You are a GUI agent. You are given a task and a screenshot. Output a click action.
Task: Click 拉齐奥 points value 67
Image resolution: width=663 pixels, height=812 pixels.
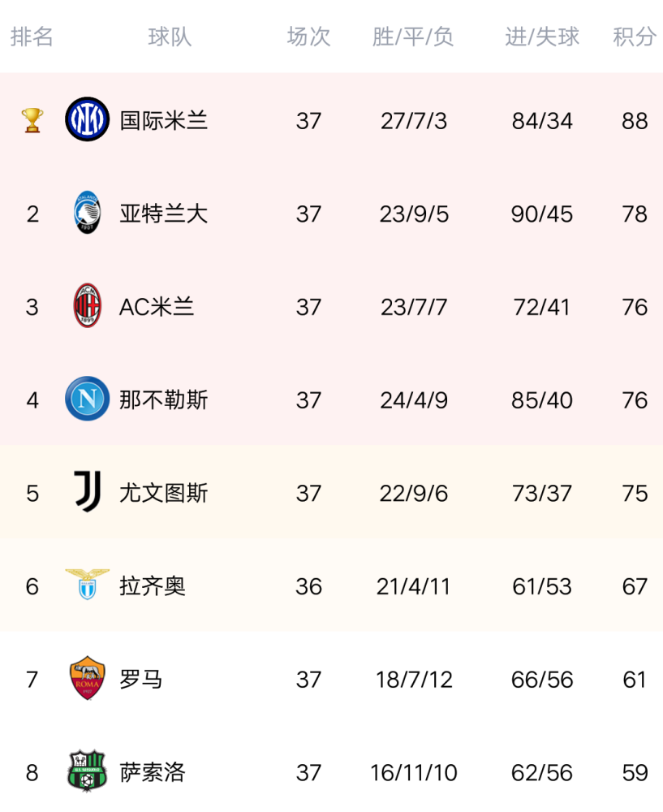[635, 586]
